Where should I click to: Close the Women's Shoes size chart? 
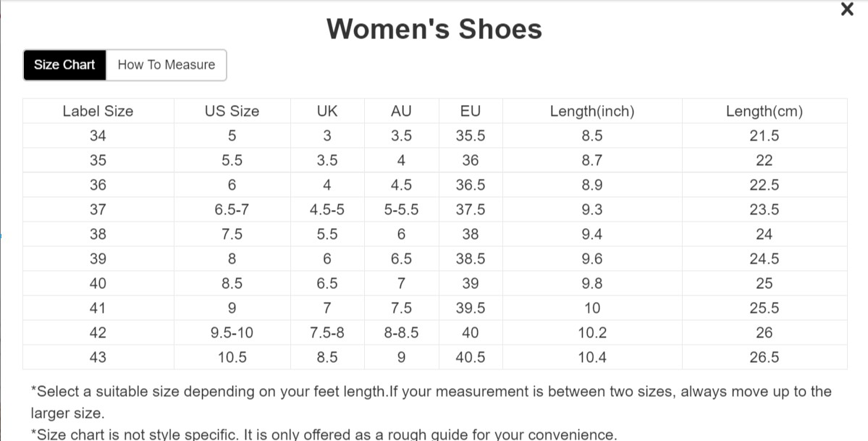tap(846, 10)
